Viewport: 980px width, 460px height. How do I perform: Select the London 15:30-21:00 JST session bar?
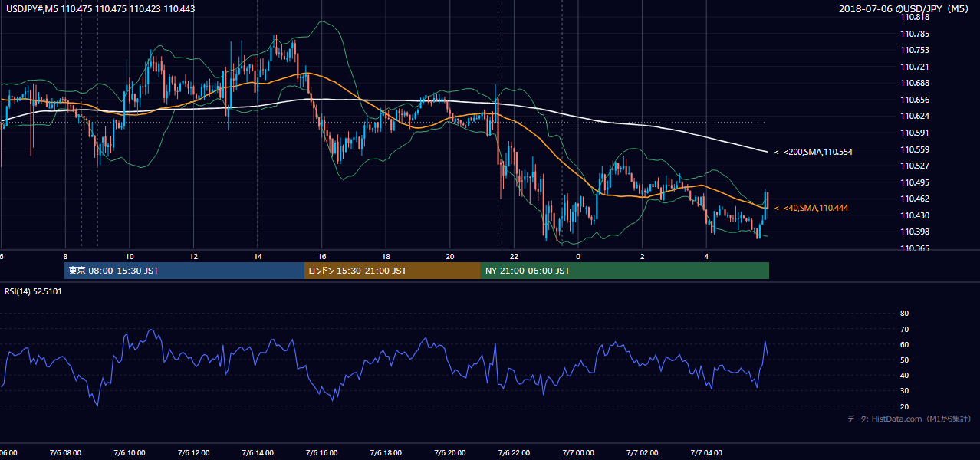point(393,271)
